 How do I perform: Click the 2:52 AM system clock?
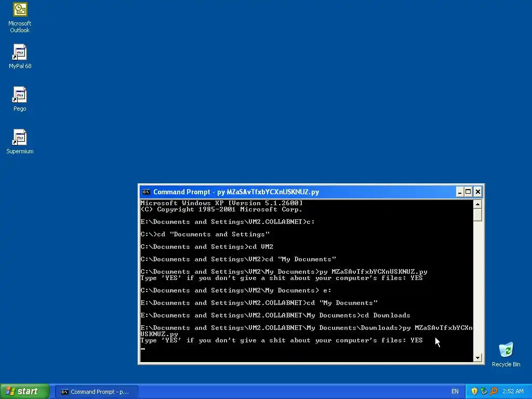tap(513, 392)
